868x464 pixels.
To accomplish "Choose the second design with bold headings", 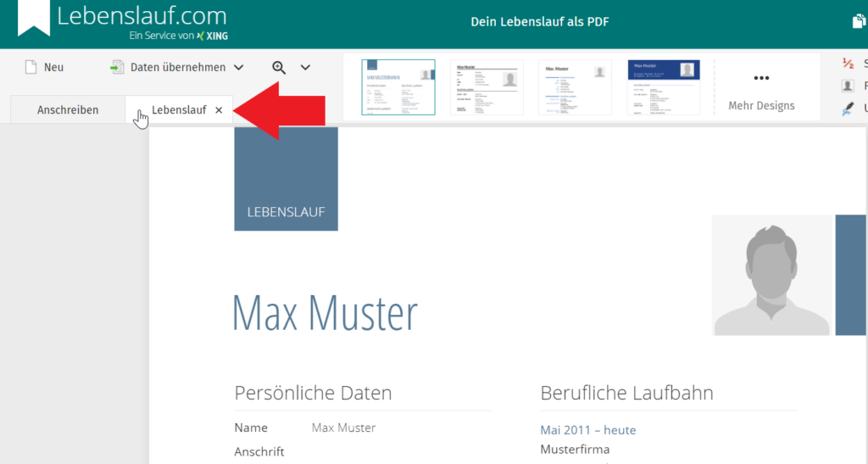I will click(x=487, y=87).
